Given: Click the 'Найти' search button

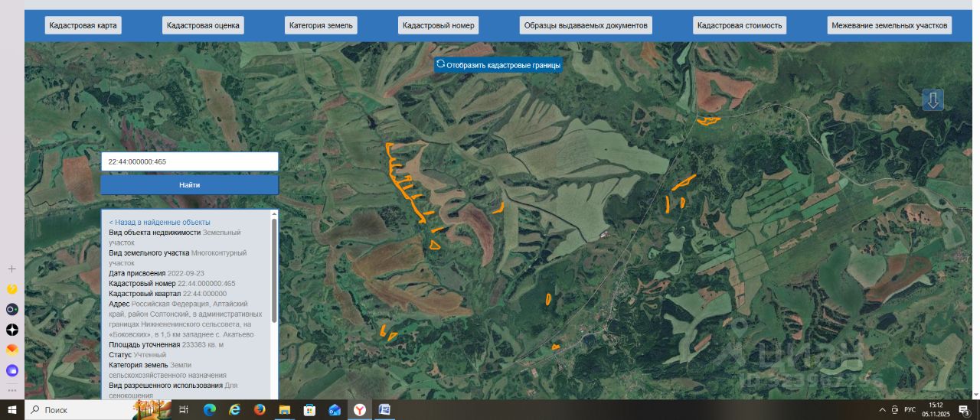Looking at the screenshot, I should click(x=190, y=184).
